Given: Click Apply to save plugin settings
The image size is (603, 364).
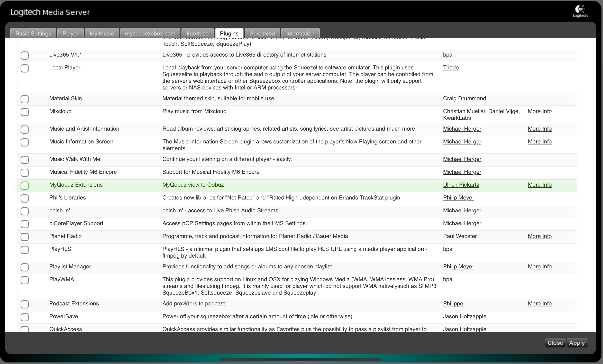Looking at the screenshot, I should pyautogui.click(x=577, y=342).
